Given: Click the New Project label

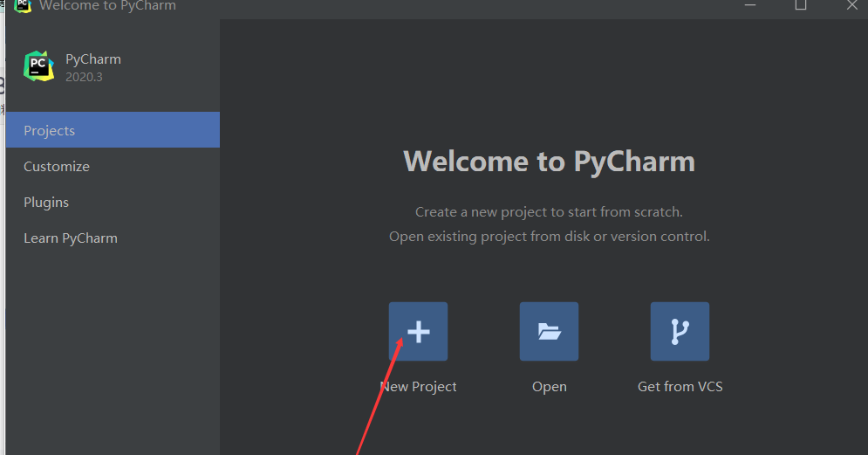Looking at the screenshot, I should pyautogui.click(x=418, y=386).
